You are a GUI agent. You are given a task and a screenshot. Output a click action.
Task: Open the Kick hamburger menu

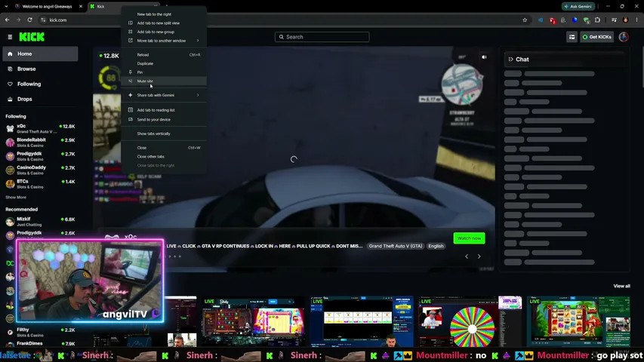(10, 37)
